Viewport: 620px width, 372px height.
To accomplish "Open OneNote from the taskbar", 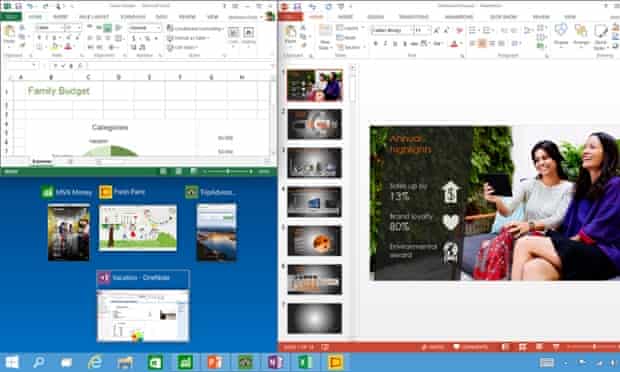I will pyautogui.click(x=275, y=362).
